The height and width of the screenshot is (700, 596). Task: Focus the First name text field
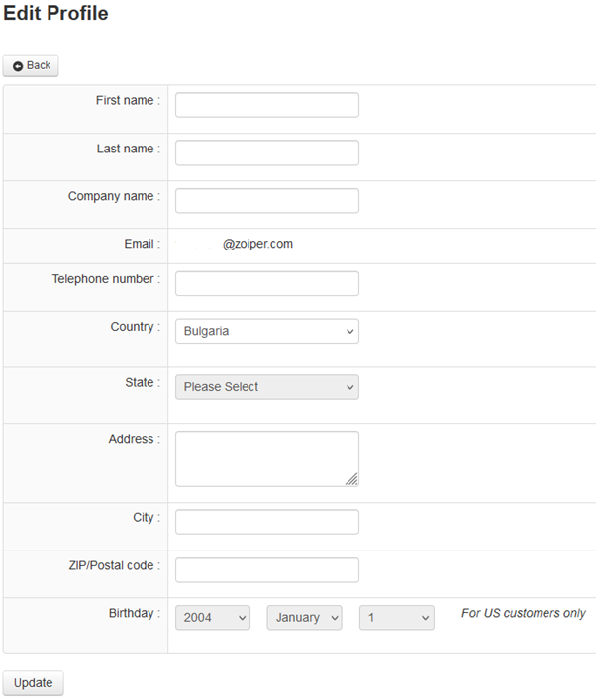[266, 105]
